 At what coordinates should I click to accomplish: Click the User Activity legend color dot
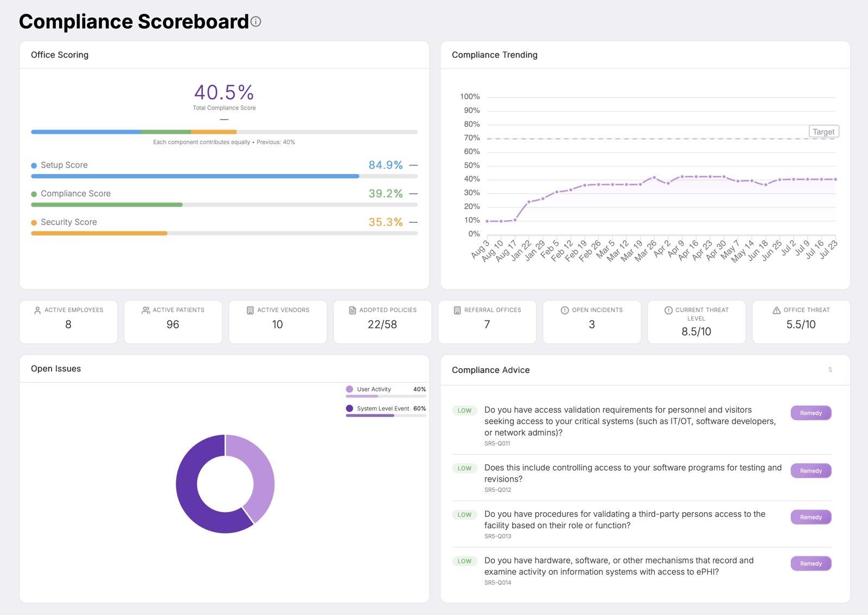coord(349,389)
